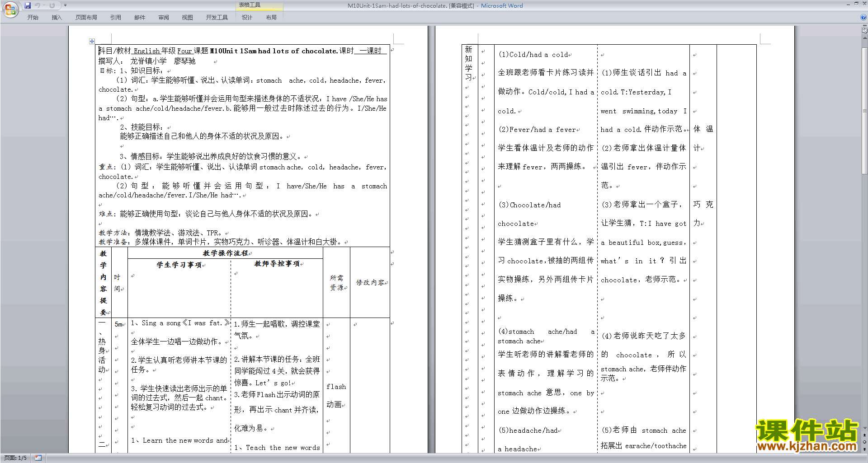The height and width of the screenshot is (463, 868).
Task: Open the 邮件 ribbon tab
Action: coord(140,18)
